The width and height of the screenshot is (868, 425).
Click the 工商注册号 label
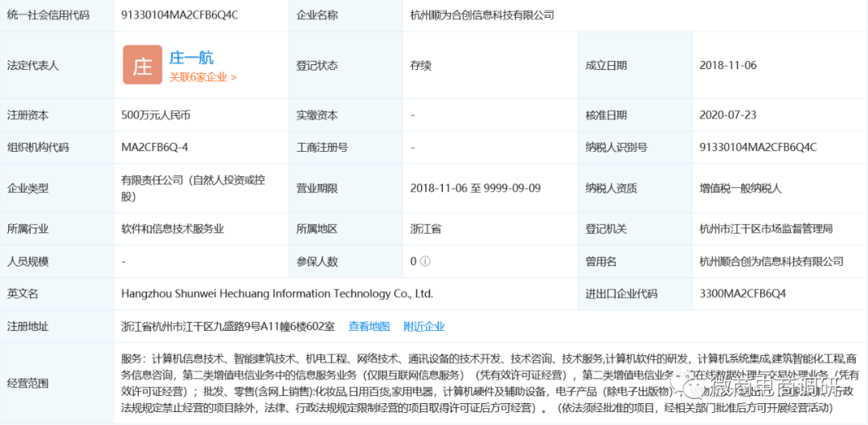coord(322,147)
